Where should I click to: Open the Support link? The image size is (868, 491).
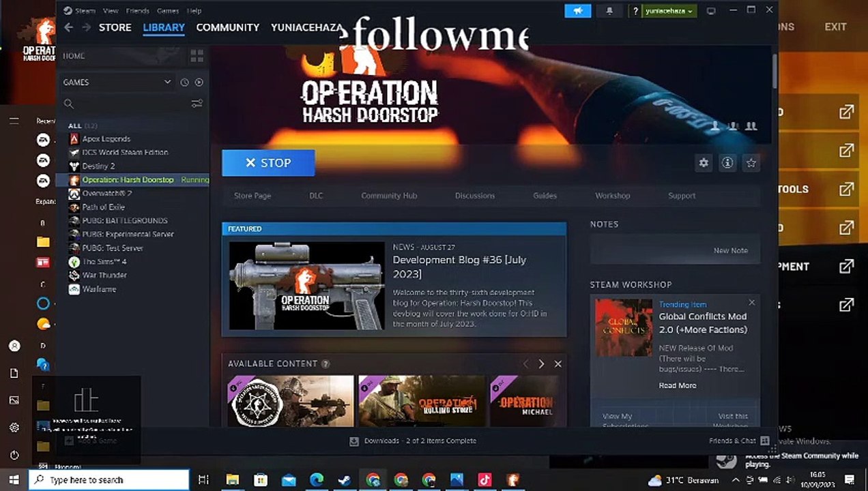point(682,196)
